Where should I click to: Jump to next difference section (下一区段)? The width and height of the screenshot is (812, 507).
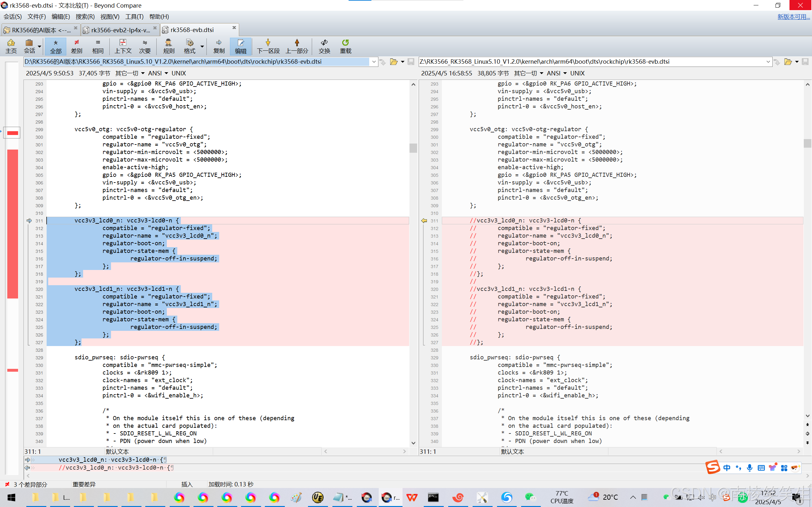(x=268, y=46)
